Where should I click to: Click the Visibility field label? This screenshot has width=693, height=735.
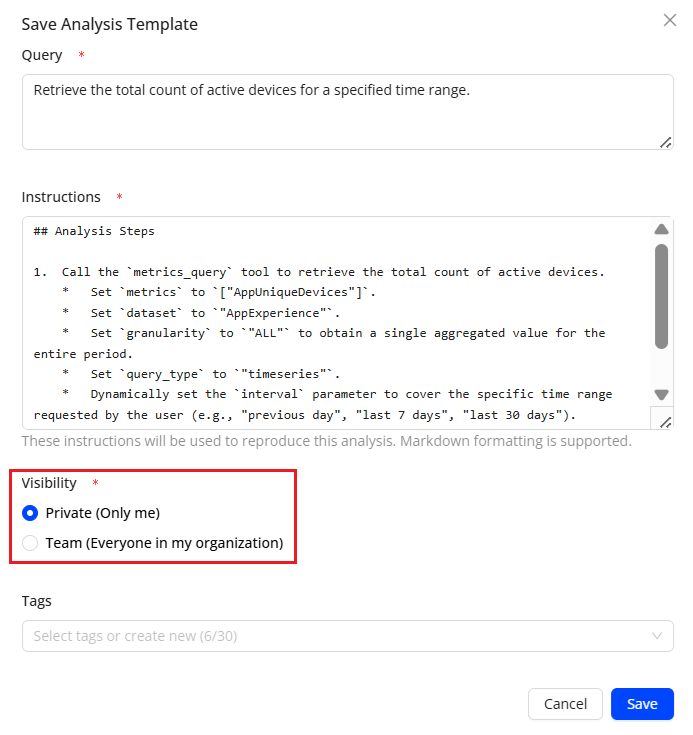(x=49, y=483)
